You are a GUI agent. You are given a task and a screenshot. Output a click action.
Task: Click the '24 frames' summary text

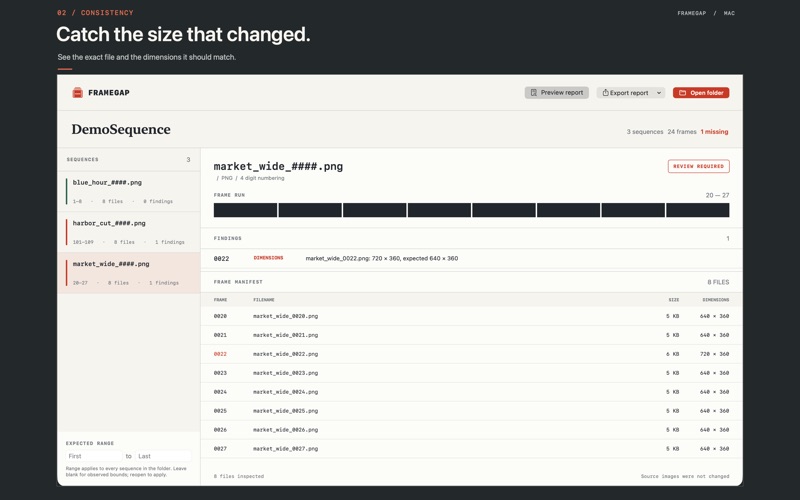pos(682,132)
